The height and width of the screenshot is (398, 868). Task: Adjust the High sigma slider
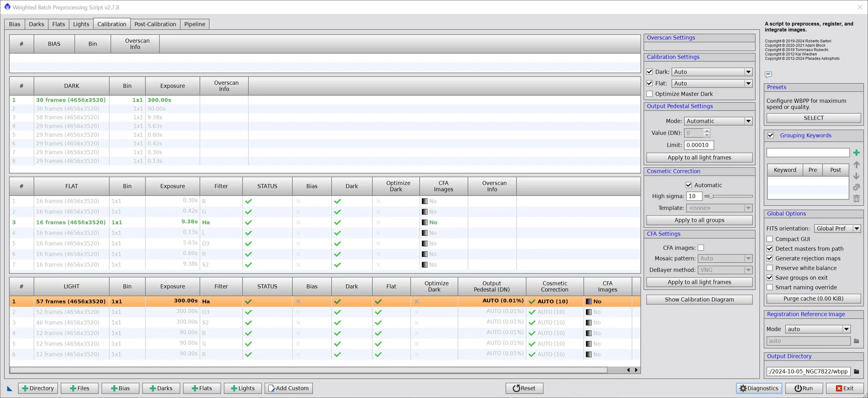pos(711,196)
